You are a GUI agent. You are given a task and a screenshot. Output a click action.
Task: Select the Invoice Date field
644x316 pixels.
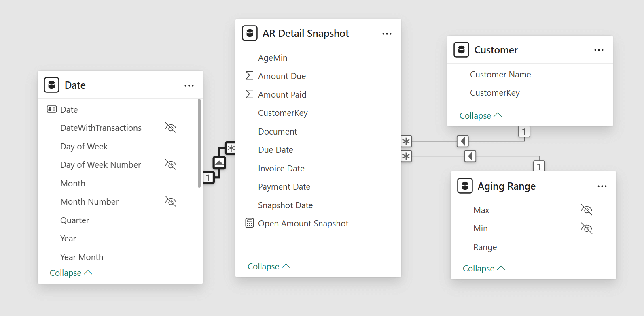tap(281, 168)
